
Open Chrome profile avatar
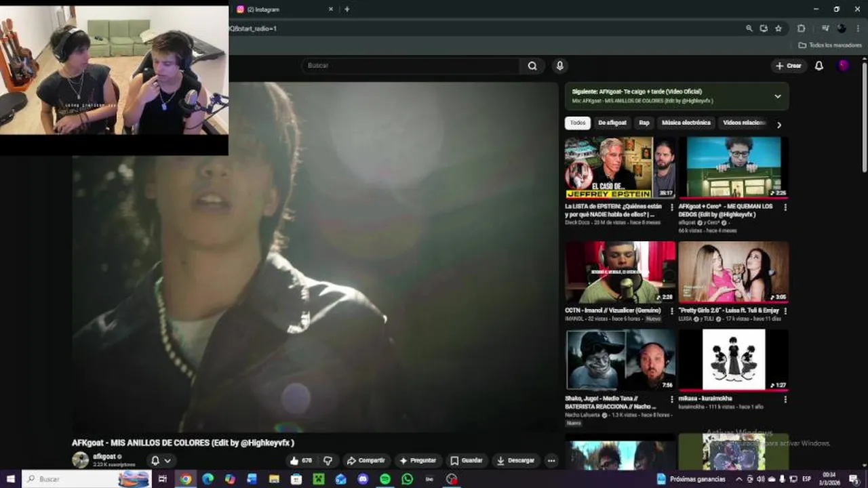[842, 28]
